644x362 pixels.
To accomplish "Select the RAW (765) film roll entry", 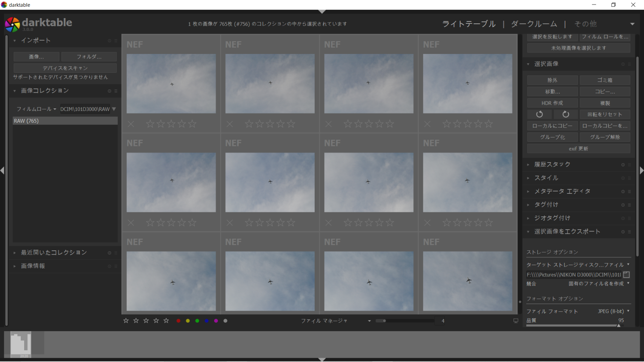I will click(x=65, y=121).
